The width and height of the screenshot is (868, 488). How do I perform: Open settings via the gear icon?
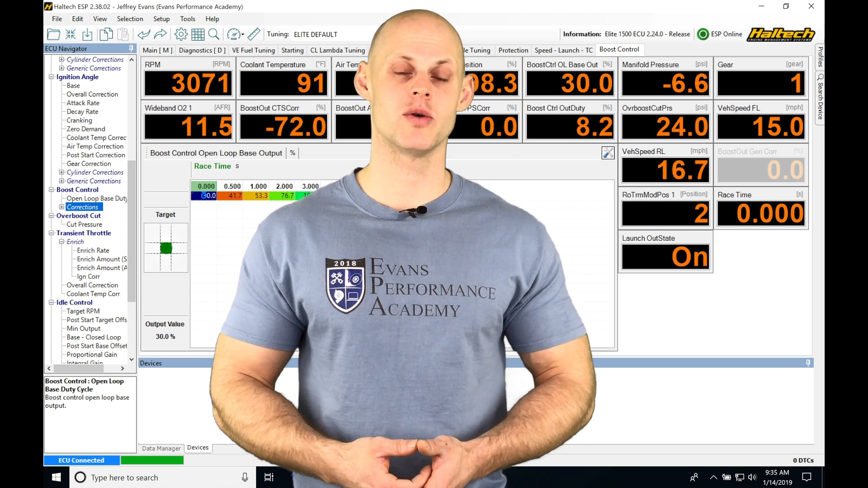pyautogui.click(x=181, y=34)
